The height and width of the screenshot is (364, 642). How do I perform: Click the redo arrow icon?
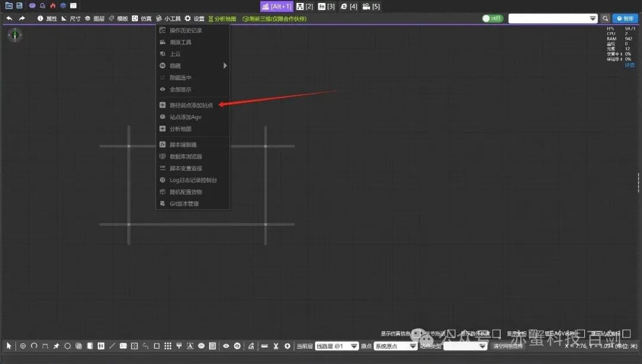(22, 18)
